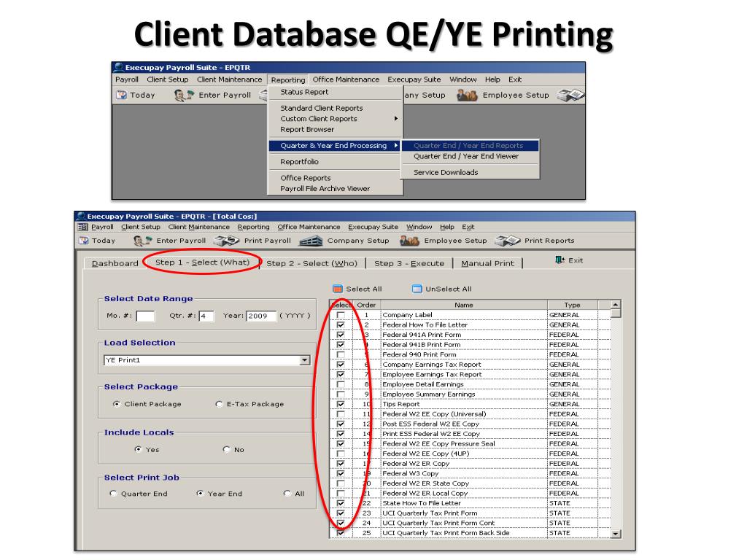The height and width of the screenshot is (560, 747).
Task: Click the Company Setup building icon
Action: pos(311,241)
